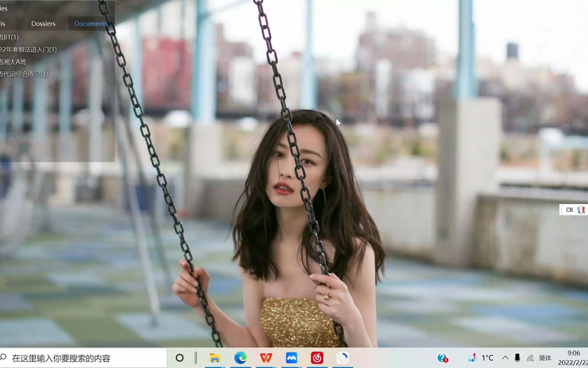Open the Cortana circle icon on the taskbar

point(179,358)
